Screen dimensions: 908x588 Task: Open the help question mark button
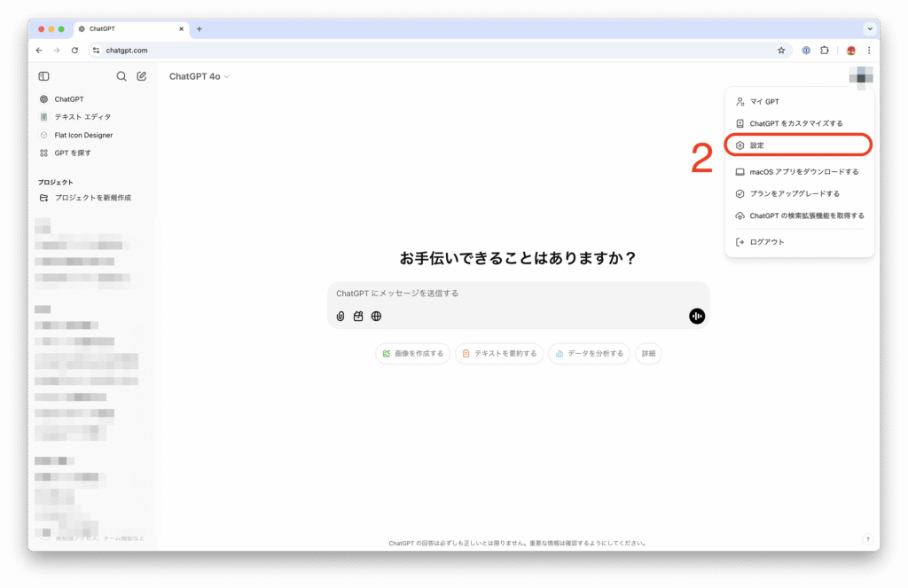point(867,539)
